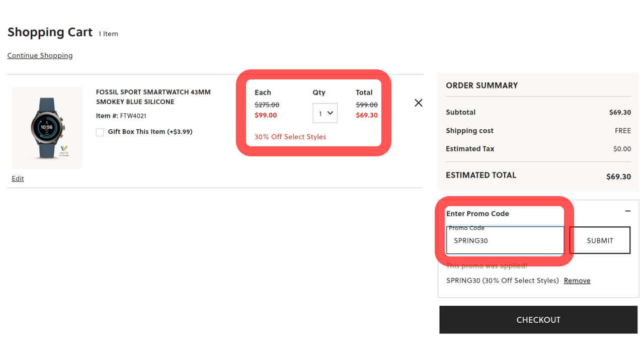Focus the Promo Code input field

(x=505, y=240)
